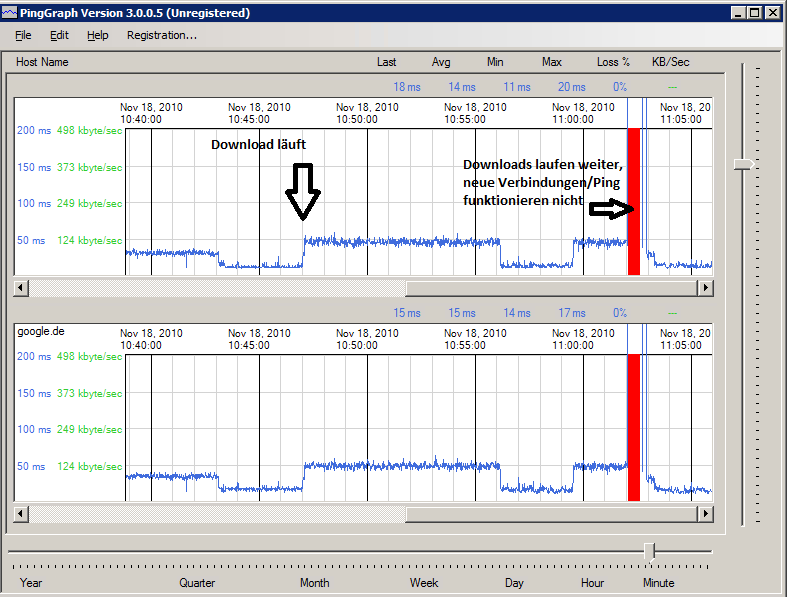The width and height of the screenshot is (787, 597).
Task: Open the Help menu
Action: pyautogui.click(x=97, y=35)
